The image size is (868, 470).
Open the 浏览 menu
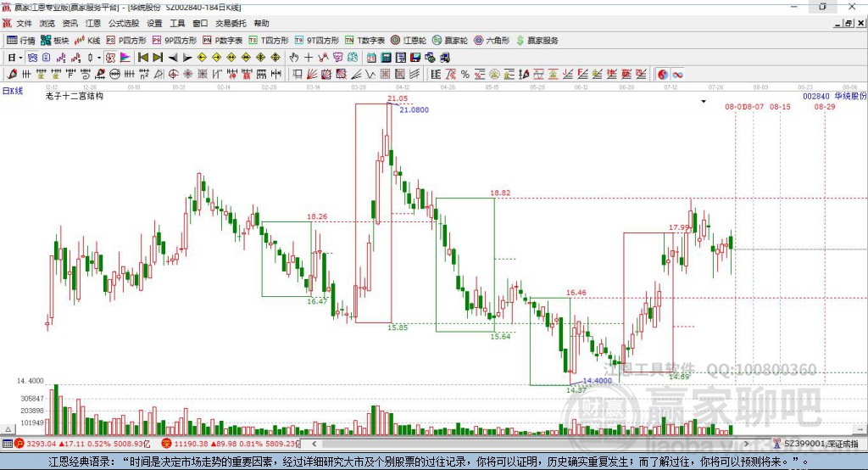tap(47, 23)
